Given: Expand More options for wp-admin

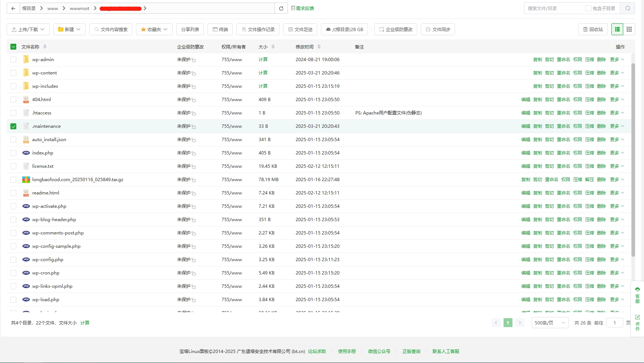Looking at the screenshot, I should [617, 59].
